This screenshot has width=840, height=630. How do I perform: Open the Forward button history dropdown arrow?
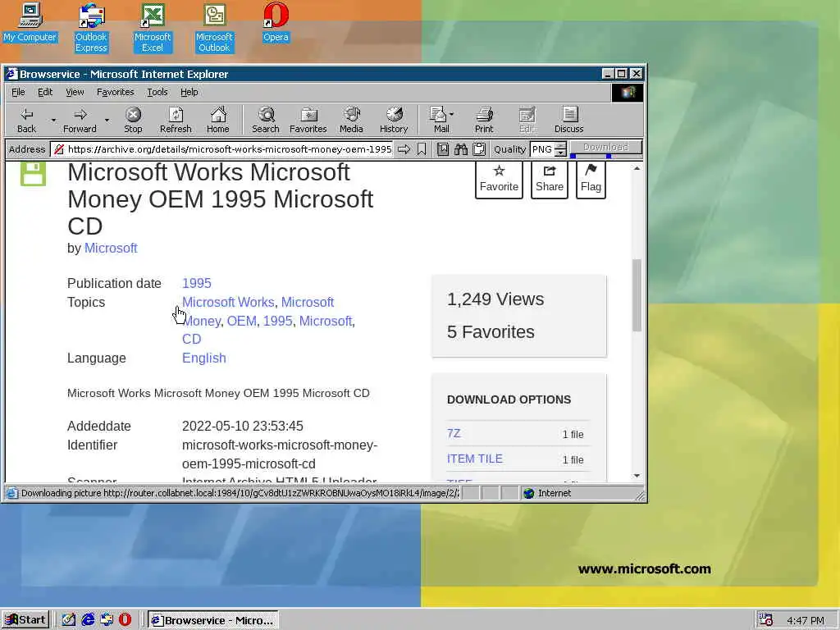coord(107,120)
